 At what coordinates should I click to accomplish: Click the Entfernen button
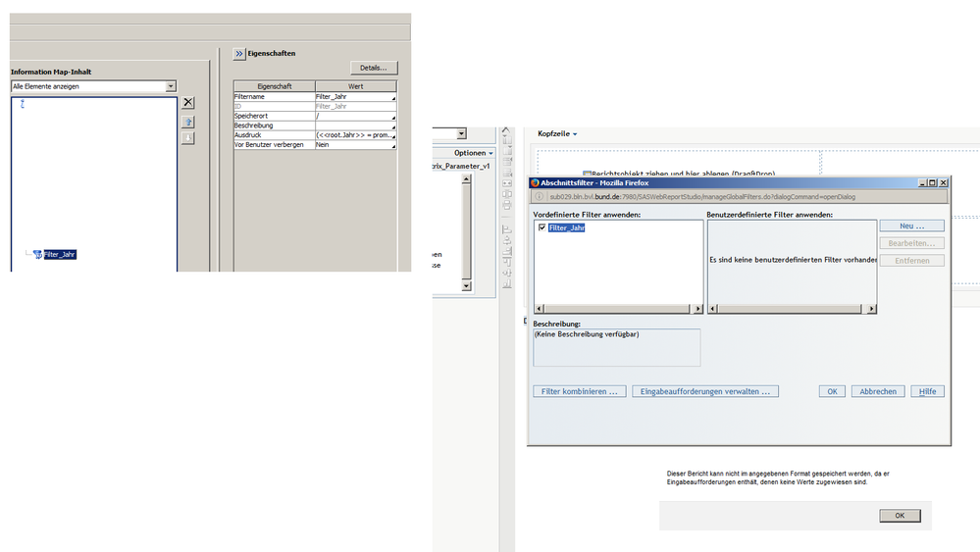pyautogui.click(x=912, y=261)
